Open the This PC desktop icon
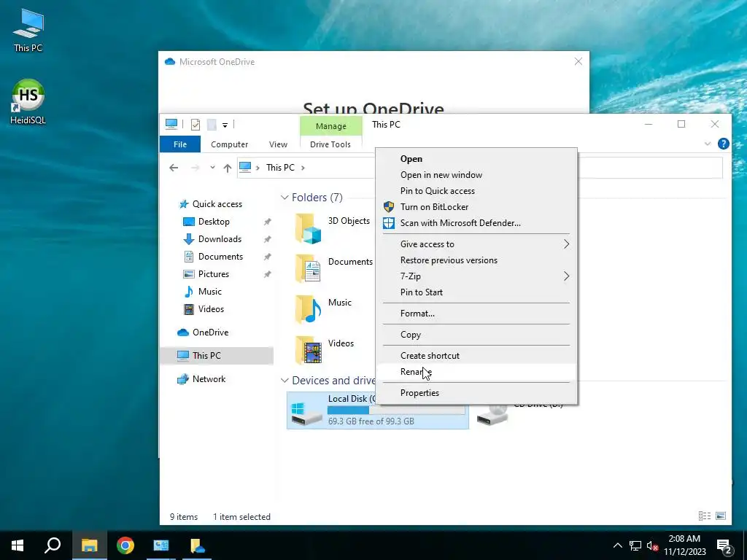Viewport: 747px width, 560px height. coord(28,31)
